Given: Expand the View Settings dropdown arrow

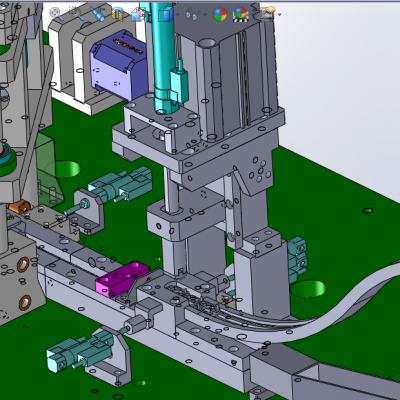Looking at the screenshot, I should 279,15.
